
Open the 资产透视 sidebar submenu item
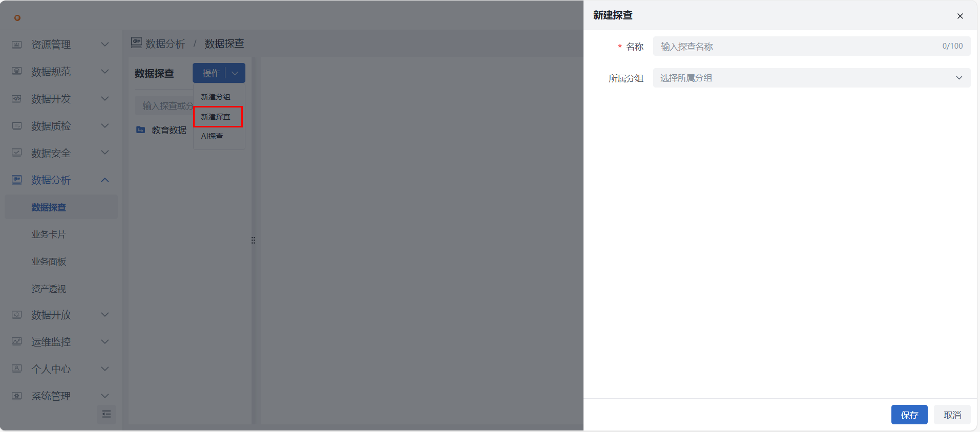tap(61, 289)
